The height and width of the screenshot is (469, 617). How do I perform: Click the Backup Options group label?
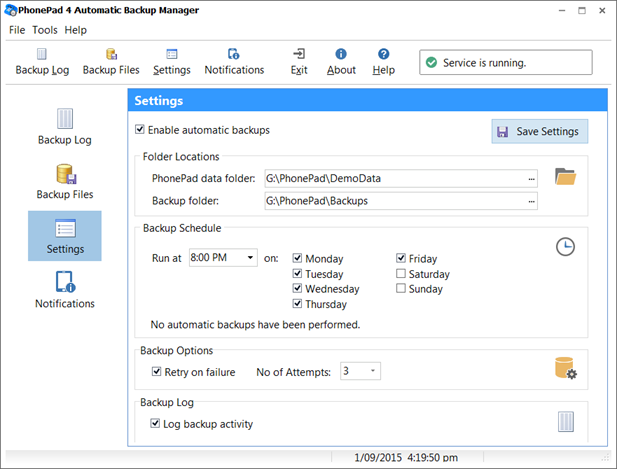tap(176, 351)
